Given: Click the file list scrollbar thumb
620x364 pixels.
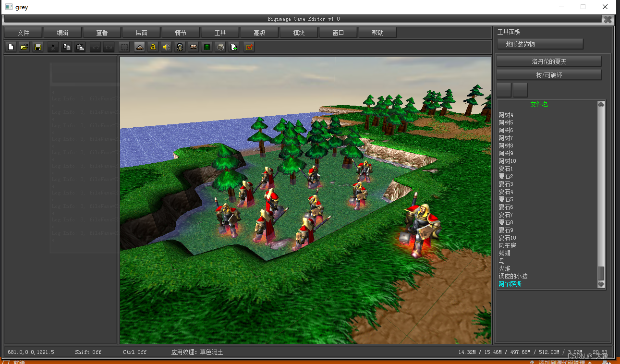Looking at the screenshot, I should 601,273.
